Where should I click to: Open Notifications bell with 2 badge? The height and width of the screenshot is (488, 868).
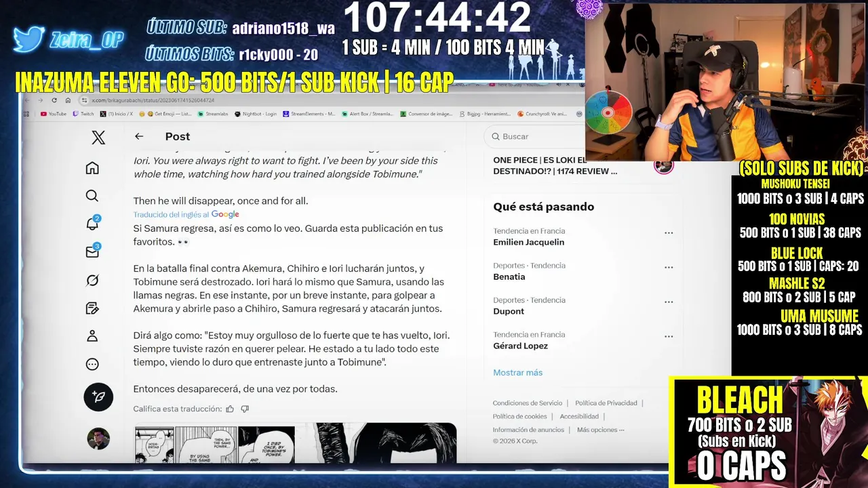(93, 223)
